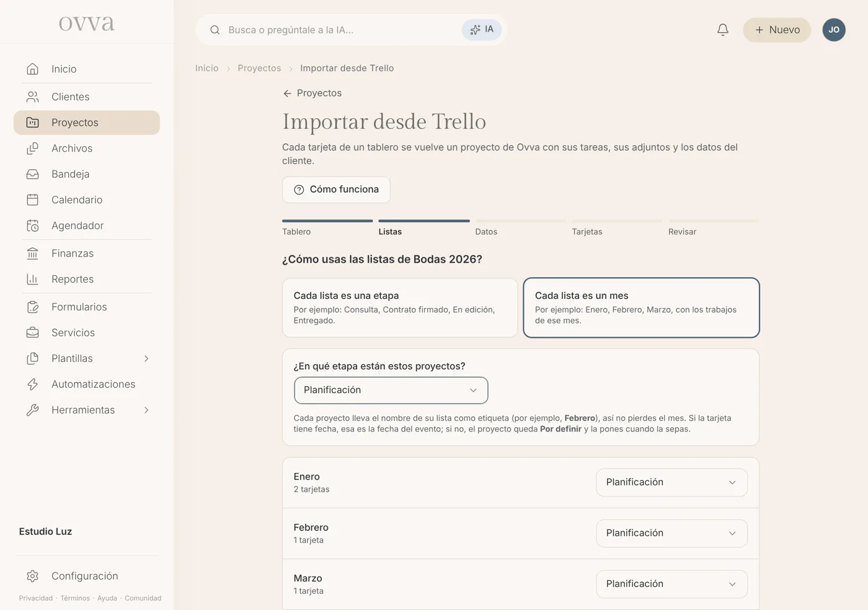Open Agendador in sidebar
The width and height of the screenshot is (868, 610).
point(87,226)
